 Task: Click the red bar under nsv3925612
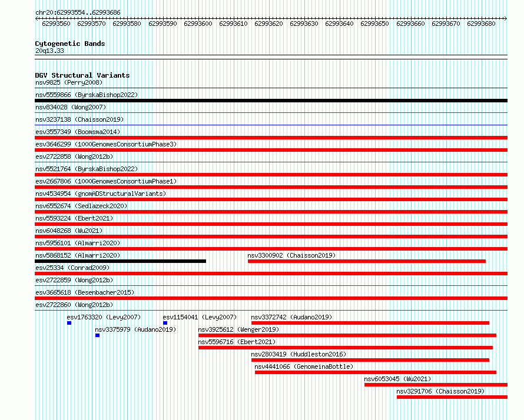click(347, 335)
